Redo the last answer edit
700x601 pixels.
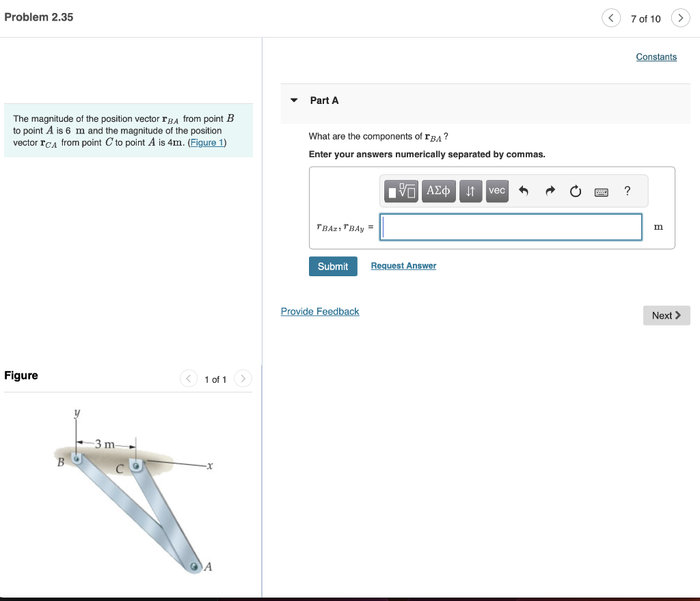pos(550,191)
